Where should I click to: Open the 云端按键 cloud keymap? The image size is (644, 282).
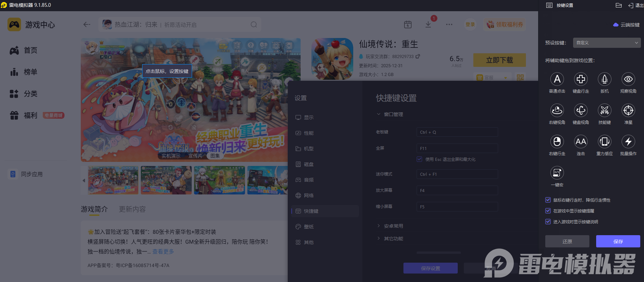point(626,25)
